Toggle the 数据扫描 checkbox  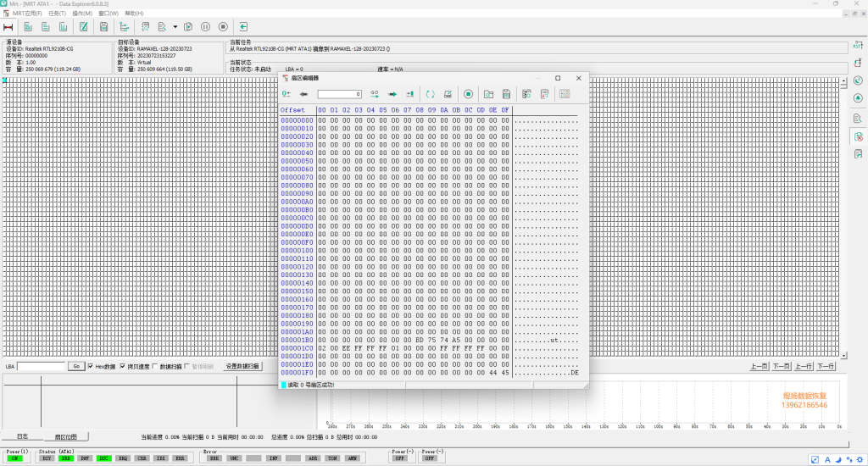(155, 366)
